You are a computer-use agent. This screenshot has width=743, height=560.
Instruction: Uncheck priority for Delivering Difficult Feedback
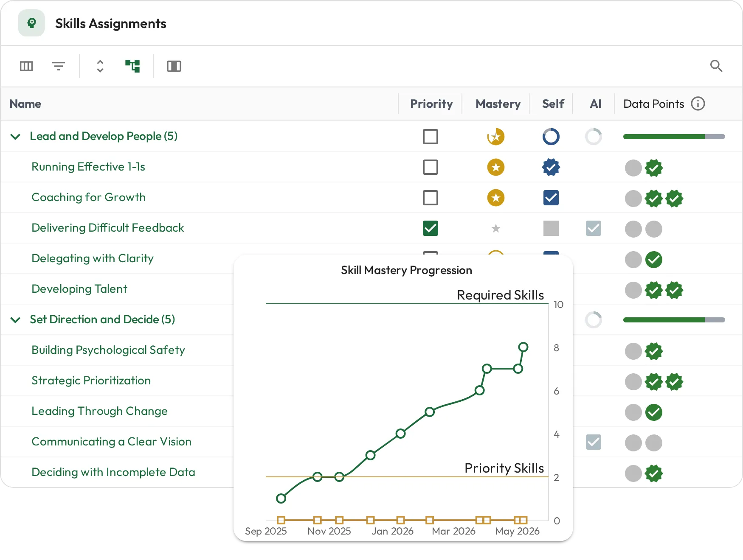[431, 228]
